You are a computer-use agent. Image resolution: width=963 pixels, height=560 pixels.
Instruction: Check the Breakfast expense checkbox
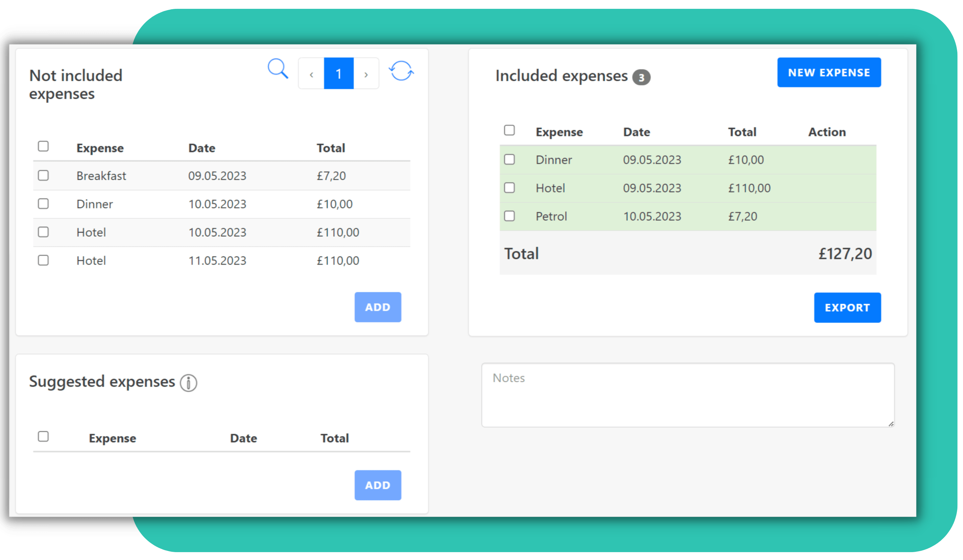click(44, 175)
